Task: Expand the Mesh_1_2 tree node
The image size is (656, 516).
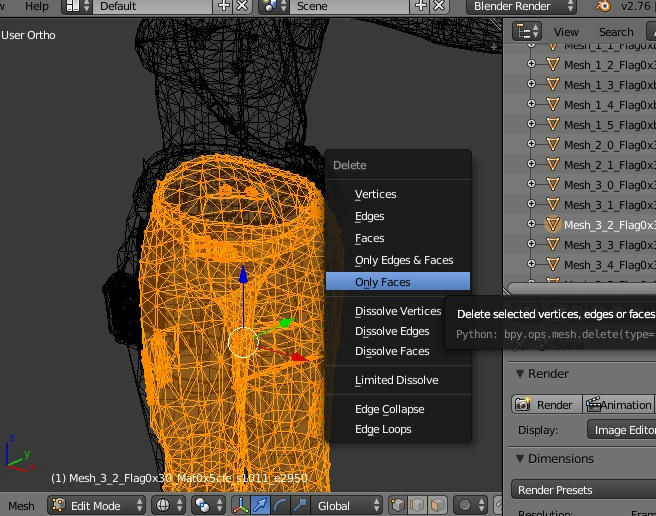Action: pyautogui.click(x=531, y=65)
